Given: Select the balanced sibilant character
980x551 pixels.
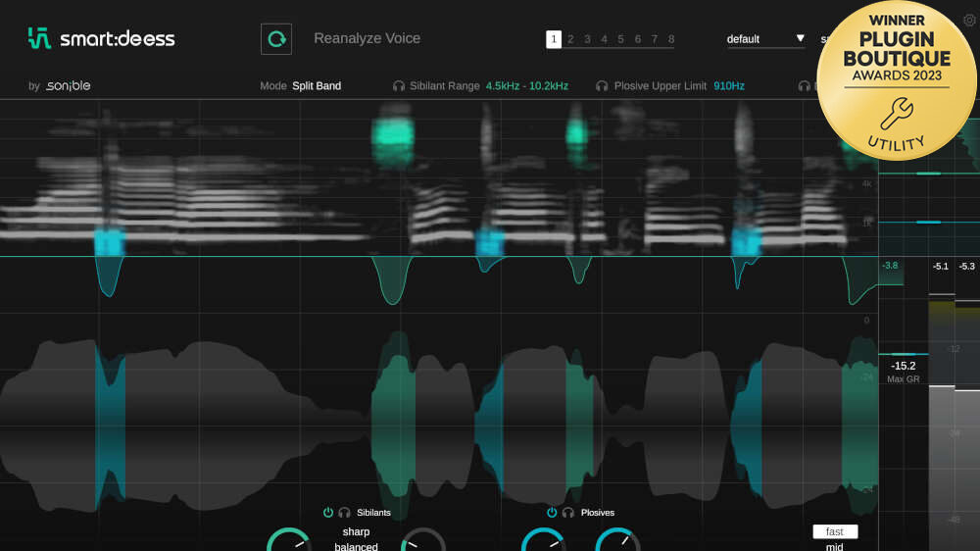Looking at the screenshot, I should click(x=356, y=546).
